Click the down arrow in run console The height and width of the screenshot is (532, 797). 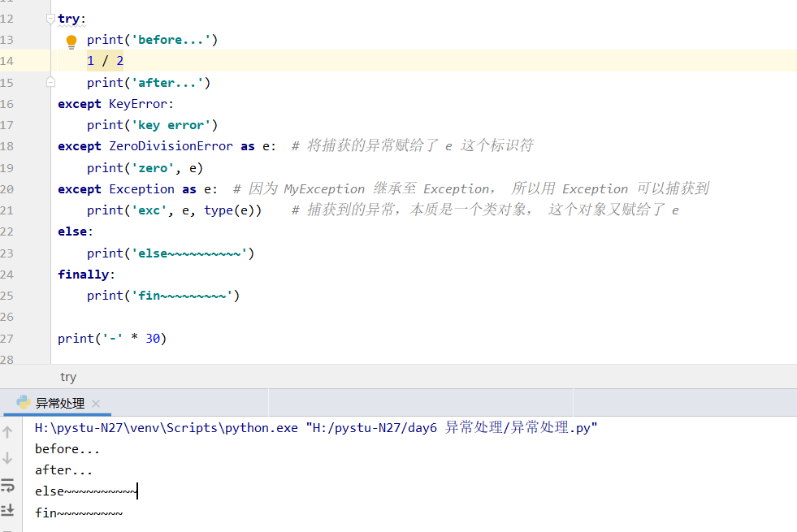(x=8, y=458)
